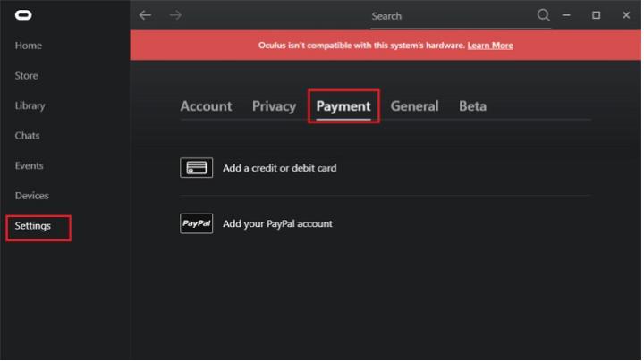Click the Oculus logo icon
Image resolution: width=644 pixels, height=361 pixels.
click(x=22, y=15)
